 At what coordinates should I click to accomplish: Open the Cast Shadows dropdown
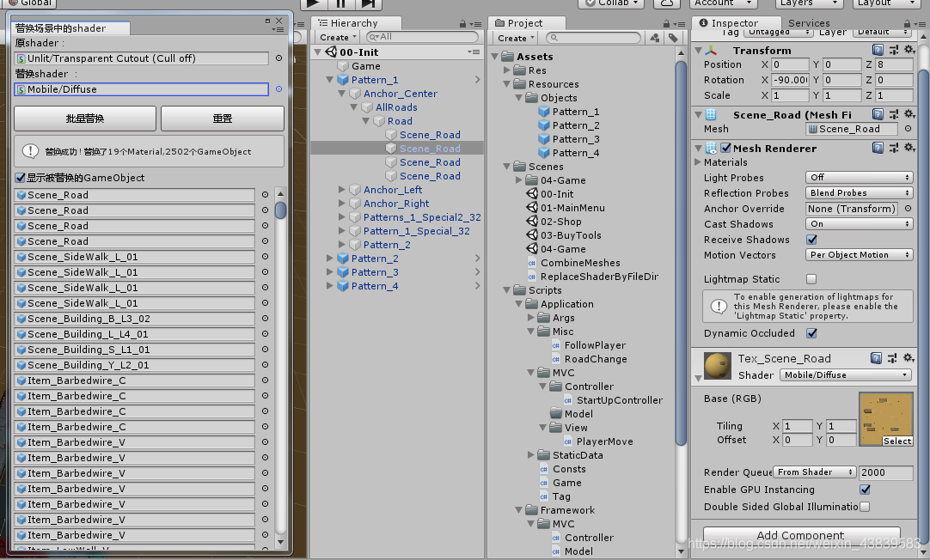(x=859, y=223)
